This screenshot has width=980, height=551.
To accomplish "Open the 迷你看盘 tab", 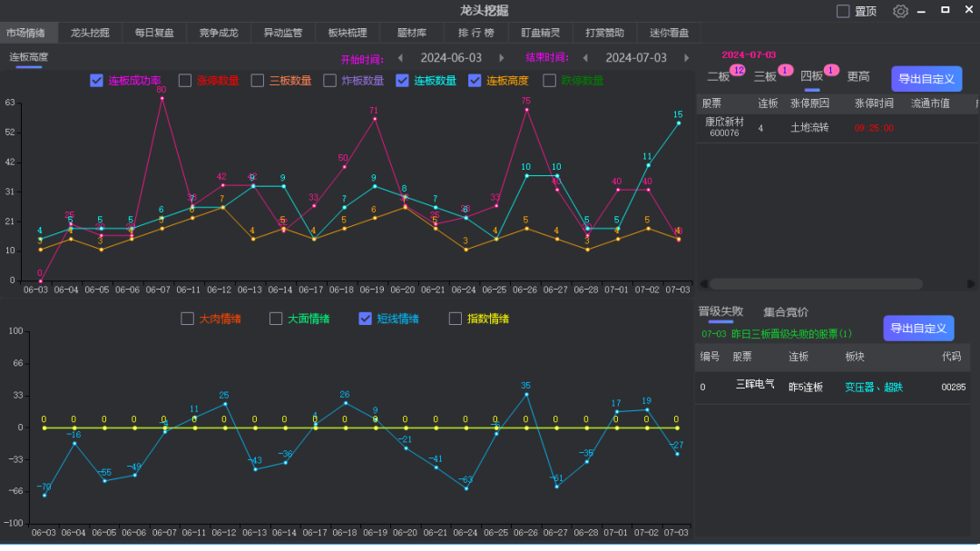I will point(670,33).
